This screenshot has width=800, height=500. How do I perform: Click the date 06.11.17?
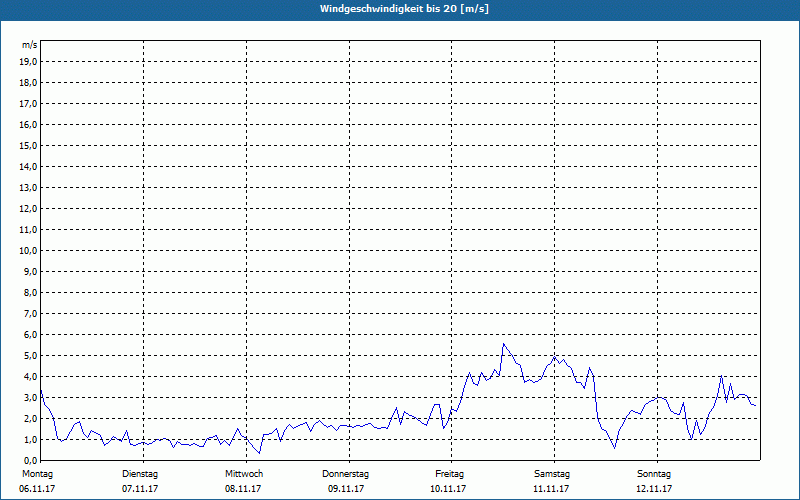37,489
